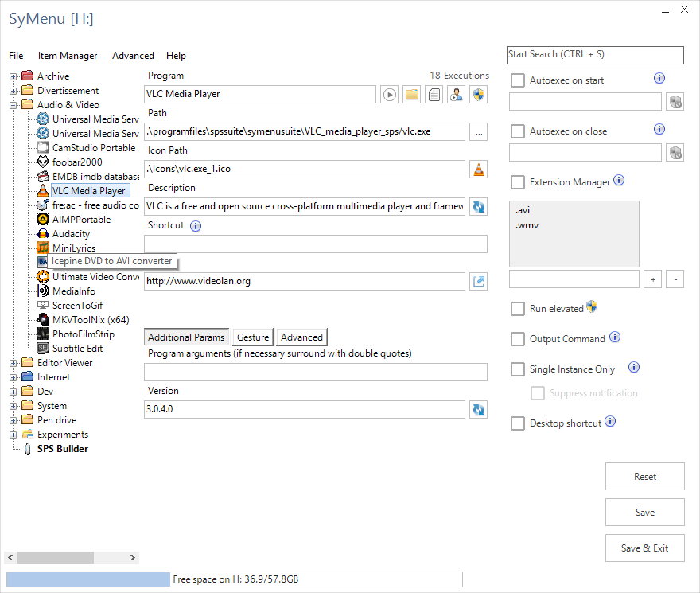Toggle Extension Manager checkbox
This screenshot has height=593, width=700.
tap(518, 182)
